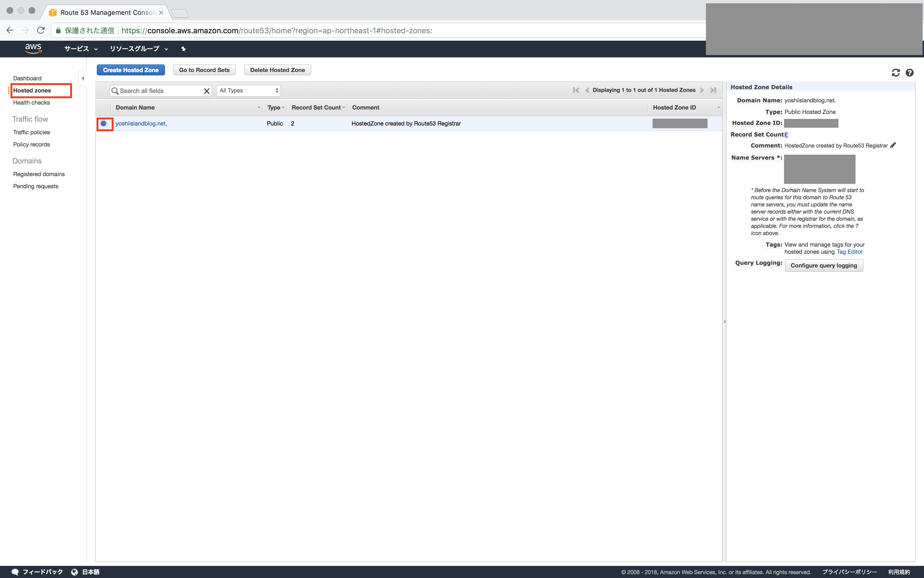Screen dimensions: 924x578
Task: Select Hosted zones in the sidebar
Action: point(32,91)
